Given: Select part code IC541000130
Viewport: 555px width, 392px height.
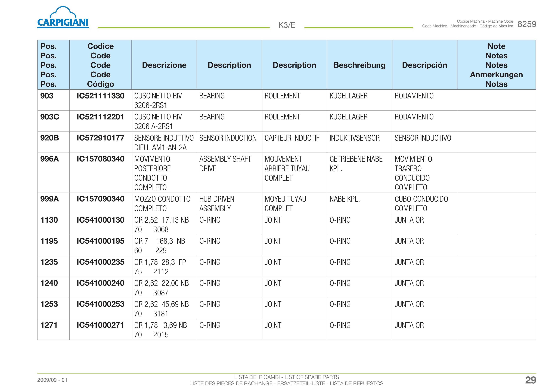Looking at the screenshot, I should tap(100, 220).
